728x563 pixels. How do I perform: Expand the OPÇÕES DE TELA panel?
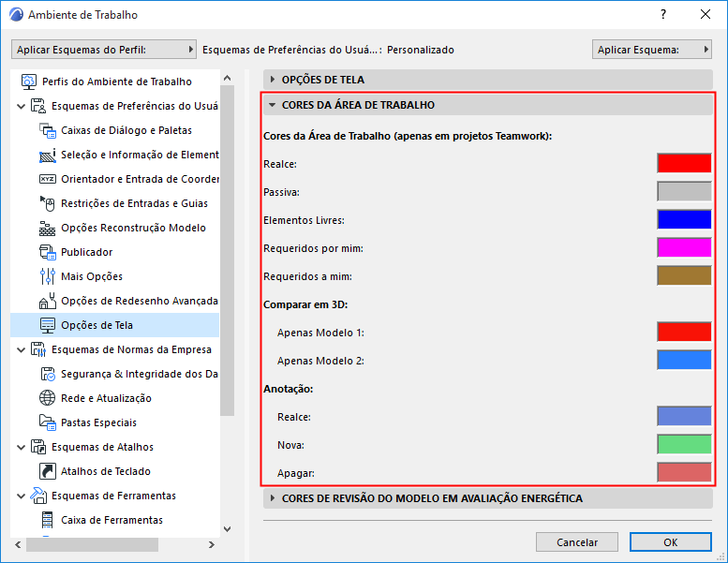tap(488, 80)
